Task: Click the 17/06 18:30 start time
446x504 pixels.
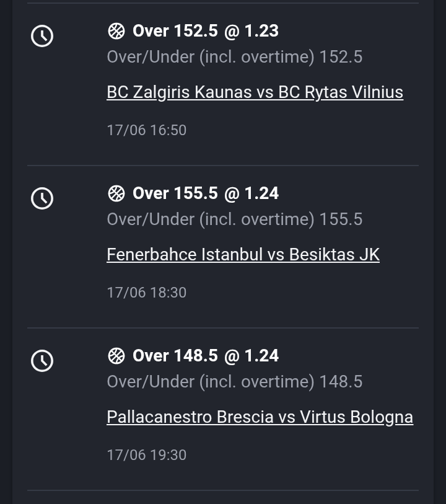Action: 147,293
